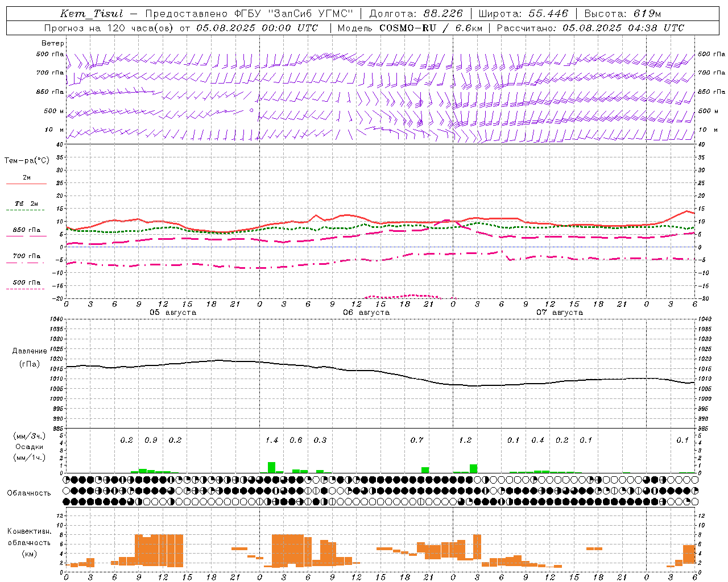The width and height of the screenshot is (728, 582).
Task: Click the "Конвективн." convective cloud label
Action: coord(29,531)
